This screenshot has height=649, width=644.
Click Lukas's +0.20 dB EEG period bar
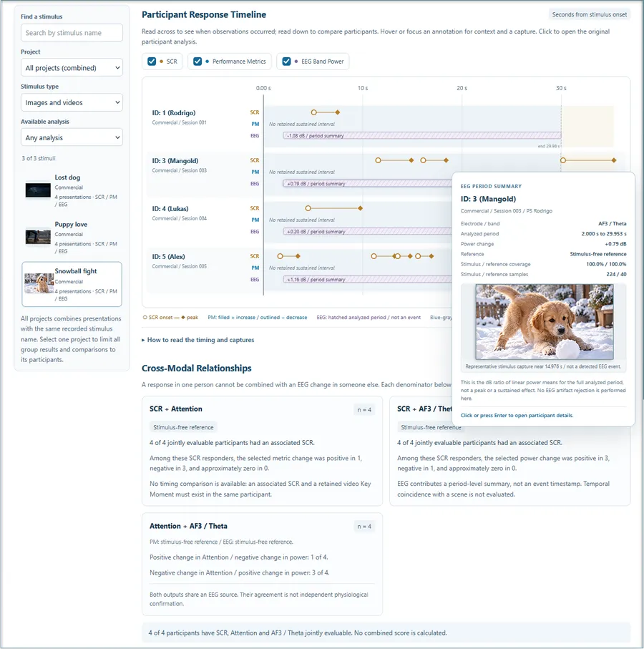pyautogui.click(x=367, y=231)
